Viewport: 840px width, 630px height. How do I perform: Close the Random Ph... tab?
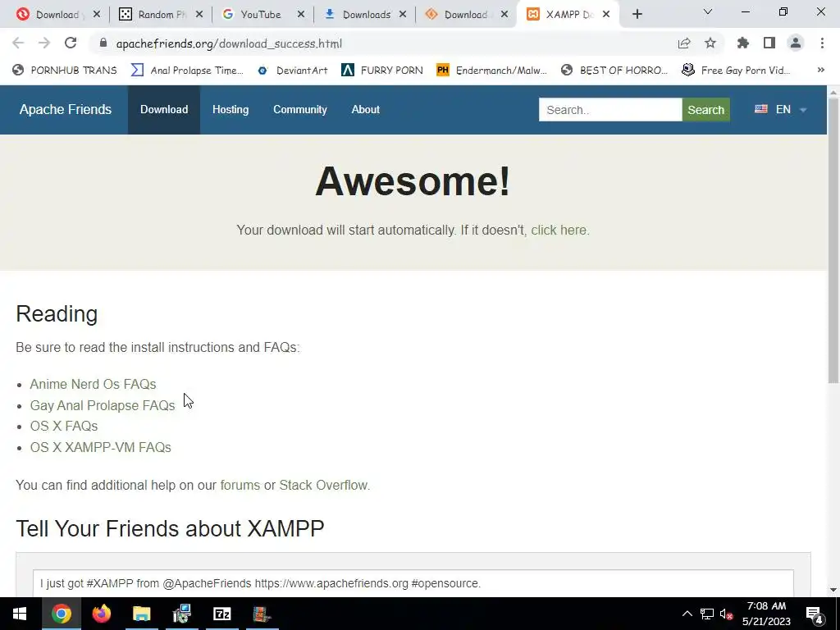199,15
